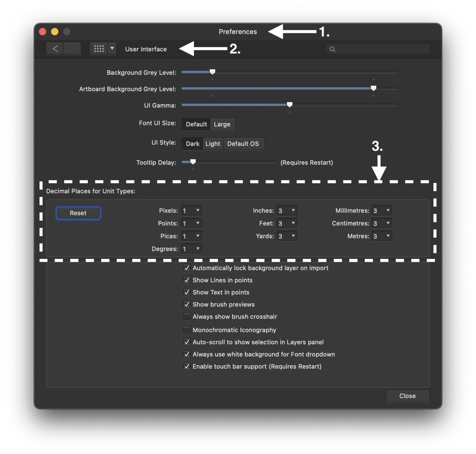This screenshot has height=454, width=476.
Task: Click the search magnifier icon
Action: (332, 49)
